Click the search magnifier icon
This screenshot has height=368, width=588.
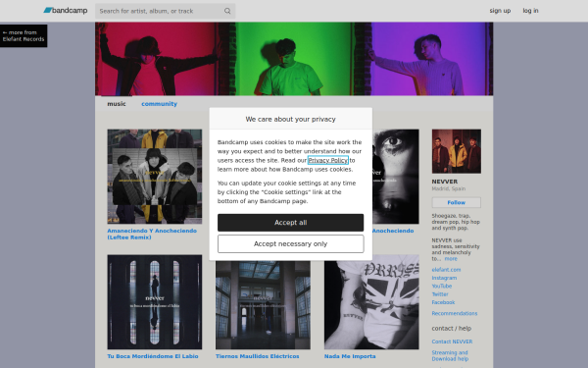(227, 11)
